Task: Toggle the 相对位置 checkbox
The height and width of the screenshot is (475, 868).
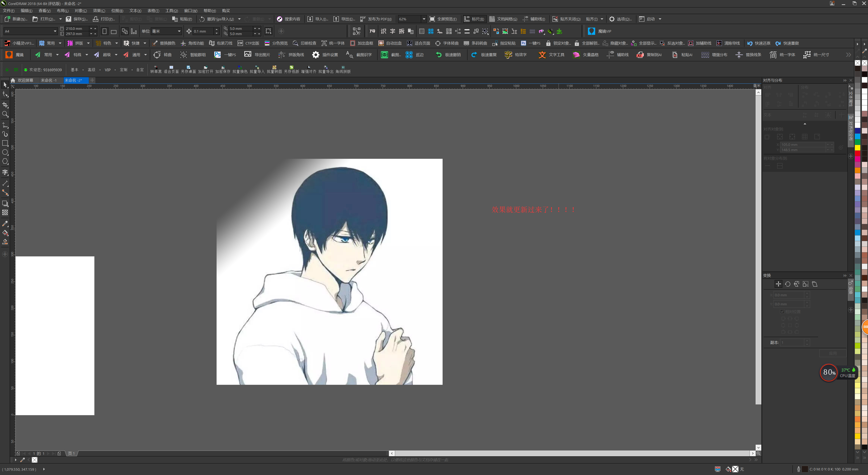Action: (782, 311)
